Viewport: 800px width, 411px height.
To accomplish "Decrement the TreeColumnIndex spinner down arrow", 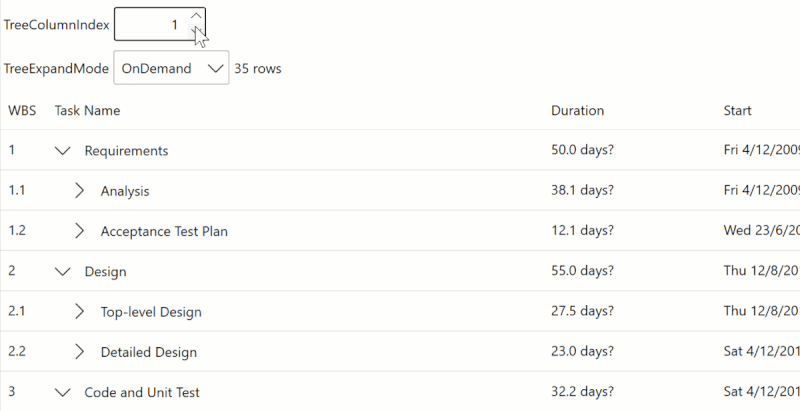I will pyautogui.click(x=196, y=32).
